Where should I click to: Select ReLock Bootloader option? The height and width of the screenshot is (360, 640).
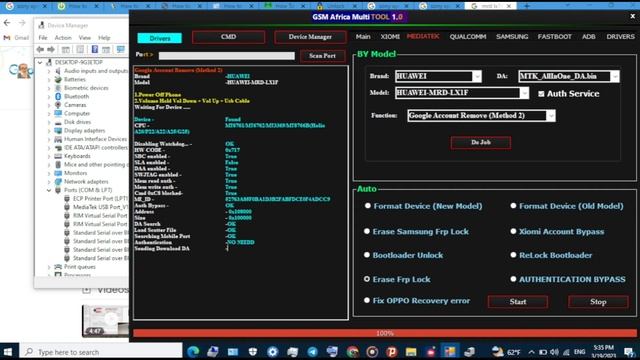(513, 255)
